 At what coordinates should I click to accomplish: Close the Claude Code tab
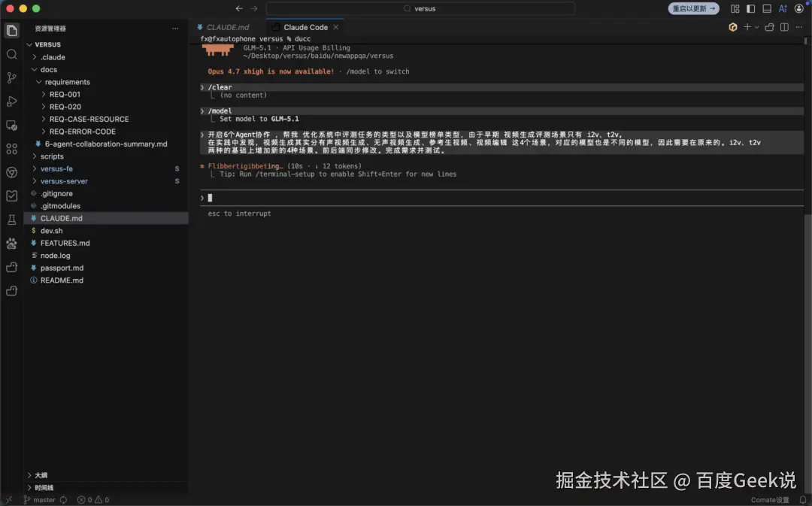(x=335, y=27)
